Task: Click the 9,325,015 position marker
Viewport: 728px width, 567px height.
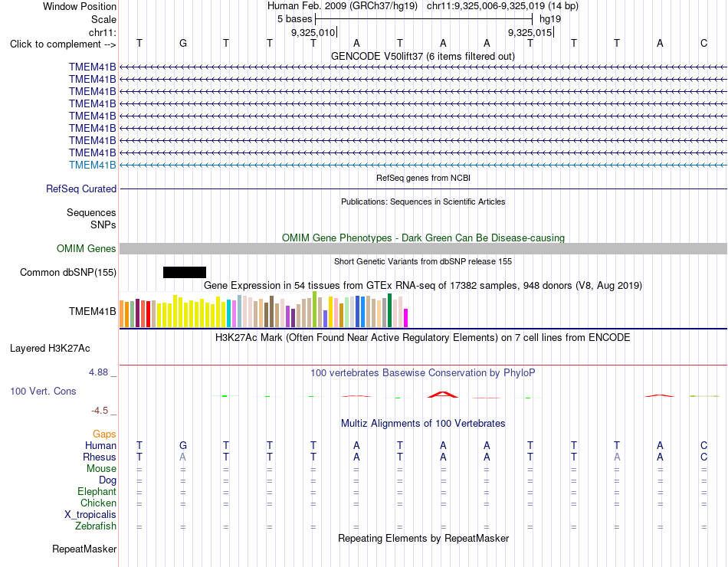Action: pos(530,32)
